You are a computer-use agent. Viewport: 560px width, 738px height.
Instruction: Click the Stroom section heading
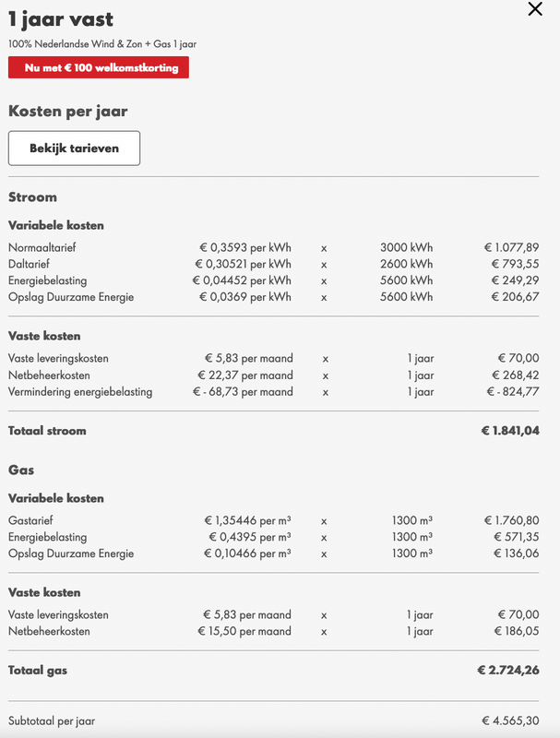(x=32, y=196)
